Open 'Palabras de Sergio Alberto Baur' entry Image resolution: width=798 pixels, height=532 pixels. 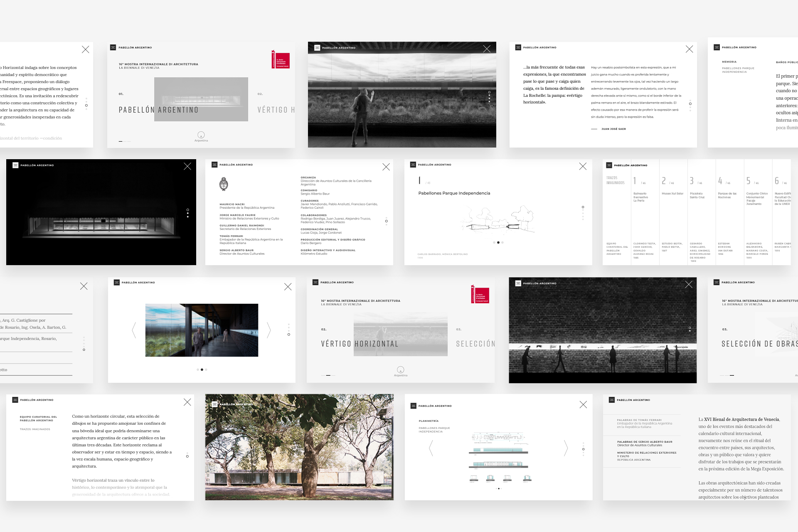[x=645, y=443]
